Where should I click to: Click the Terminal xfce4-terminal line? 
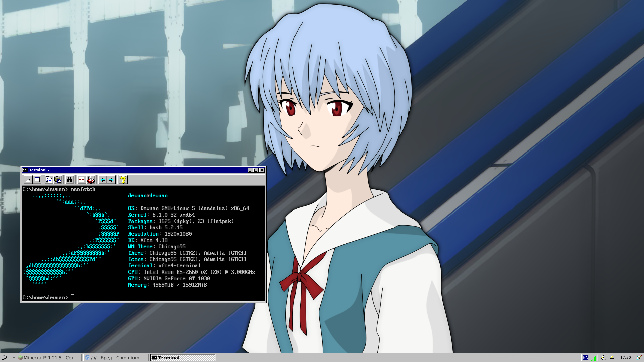[164, 266]
